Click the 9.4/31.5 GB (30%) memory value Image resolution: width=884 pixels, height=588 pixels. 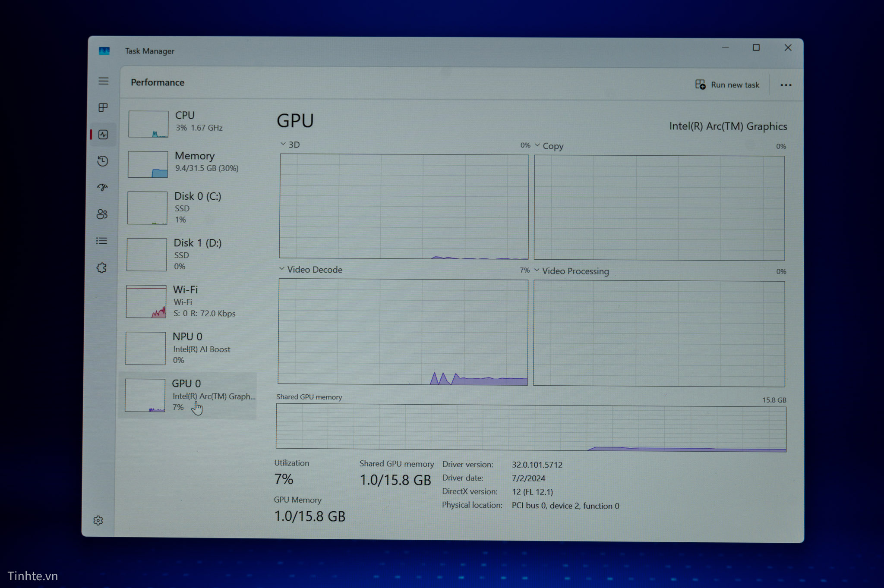(x=207, y=168)
